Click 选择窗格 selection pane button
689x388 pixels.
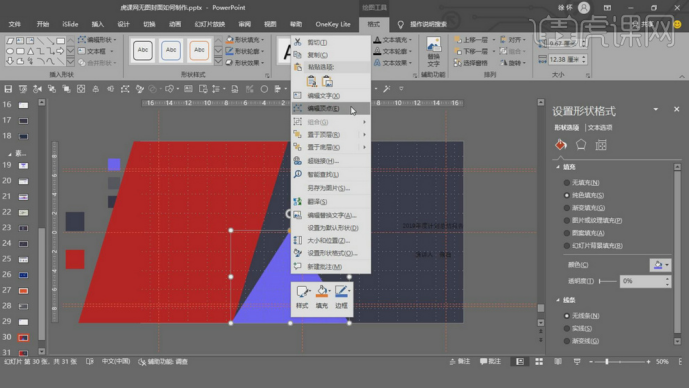point(471,63)
